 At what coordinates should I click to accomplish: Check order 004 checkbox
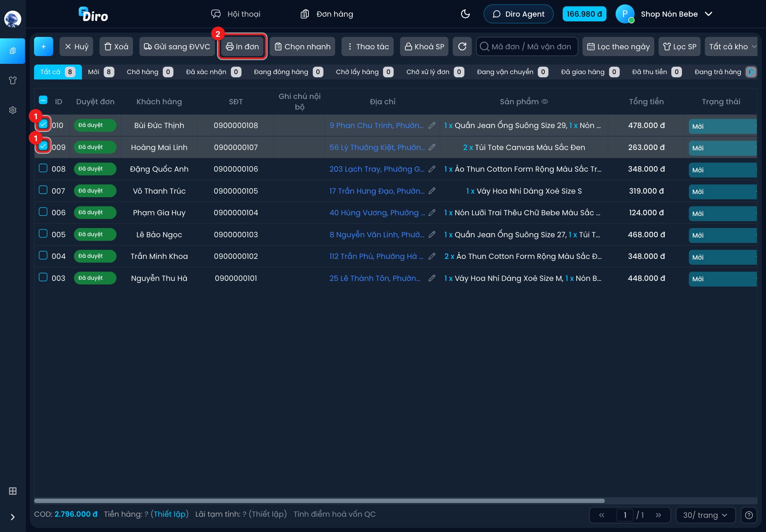(43, 255)
